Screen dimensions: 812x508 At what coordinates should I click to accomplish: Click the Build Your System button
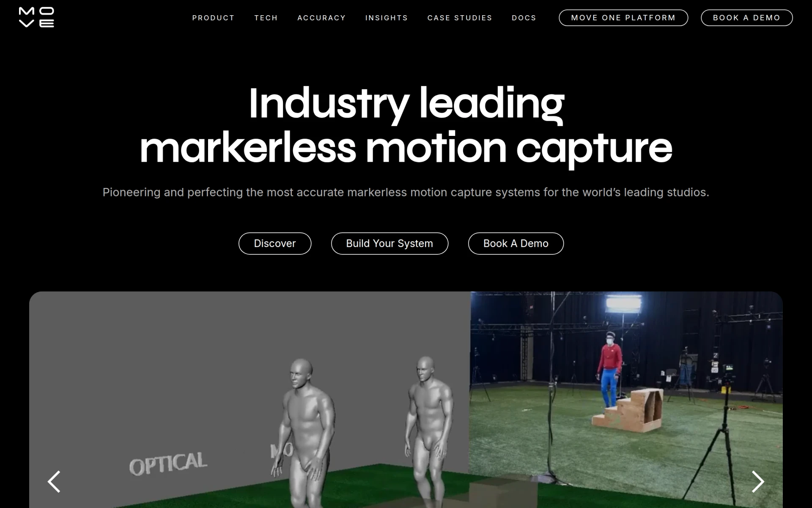click(390, 243)
